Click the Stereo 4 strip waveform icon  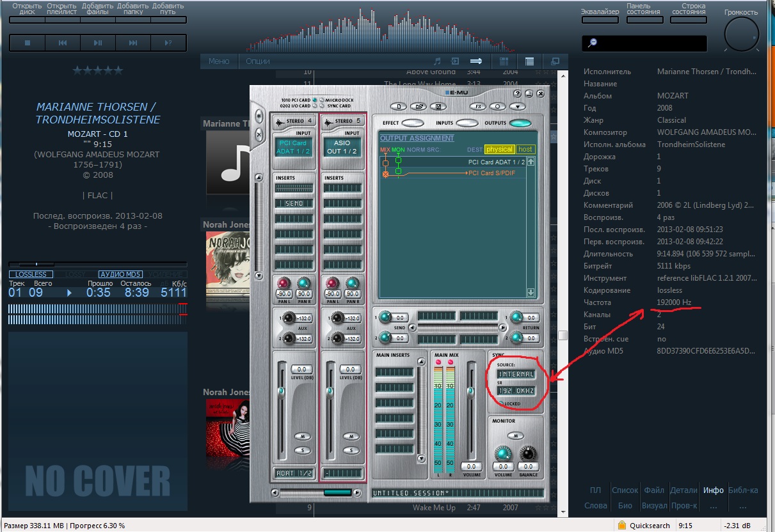pyautogui.click(x=280, y=121)
